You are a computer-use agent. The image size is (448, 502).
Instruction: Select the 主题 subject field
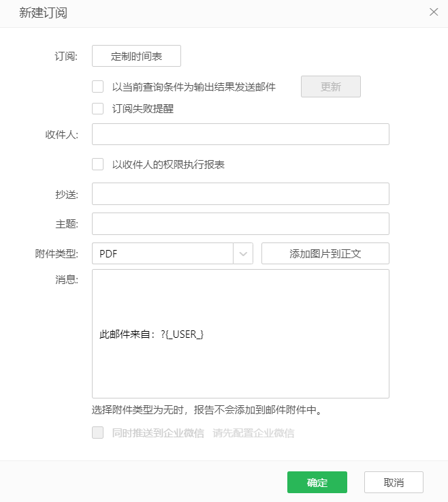(x=240, y=224)
